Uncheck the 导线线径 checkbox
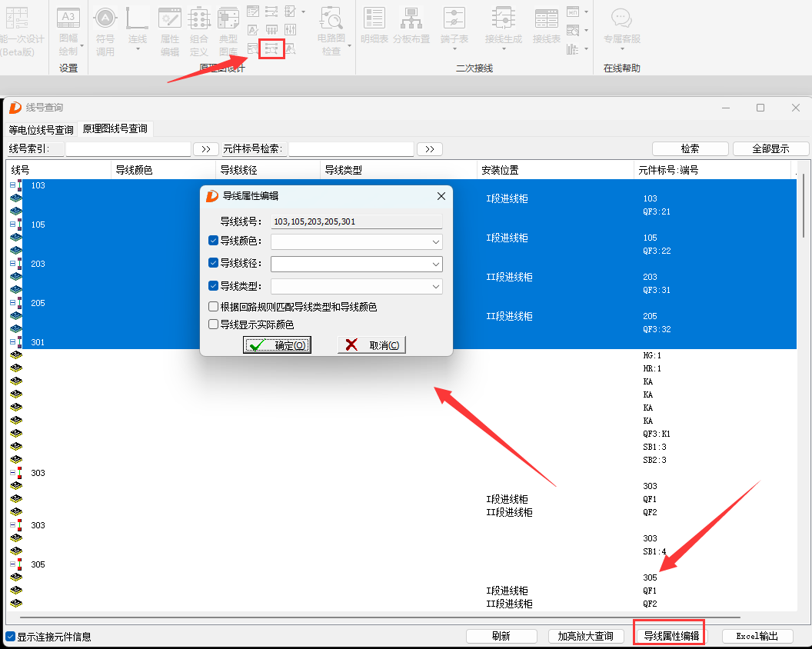The width and height of the screenshot is (812, 649). (213, 263)
